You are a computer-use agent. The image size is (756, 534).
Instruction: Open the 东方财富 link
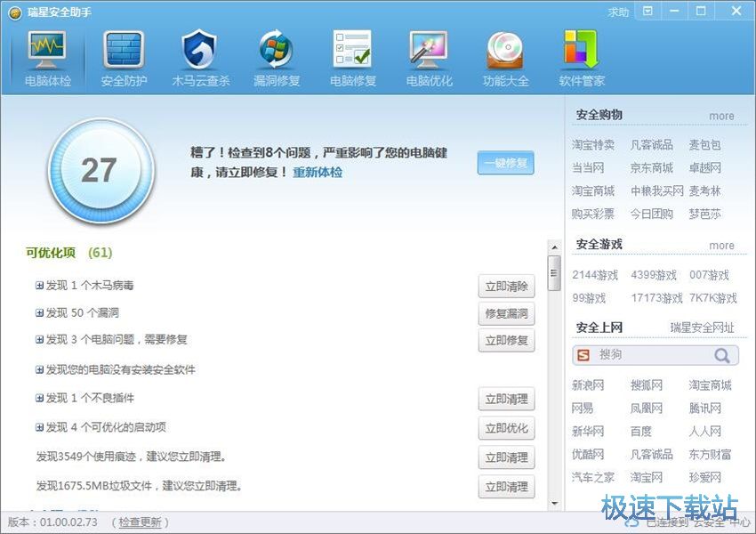[710, 454]
